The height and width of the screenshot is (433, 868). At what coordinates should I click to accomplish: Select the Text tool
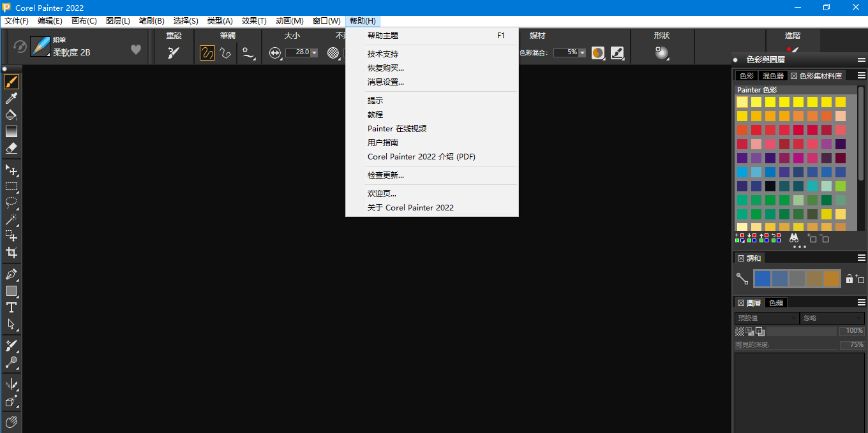[11, 307]
